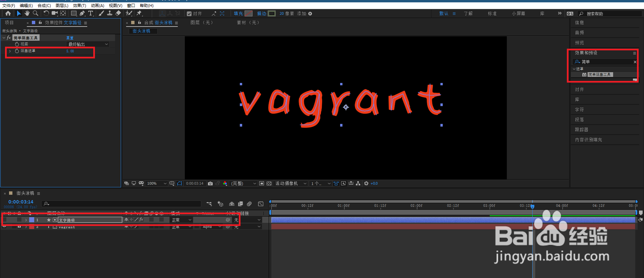The height and width of the screenshot is (278, 644).
Task: Toggle the 阻塞遮罩 stopwatch
Action: 17,51
